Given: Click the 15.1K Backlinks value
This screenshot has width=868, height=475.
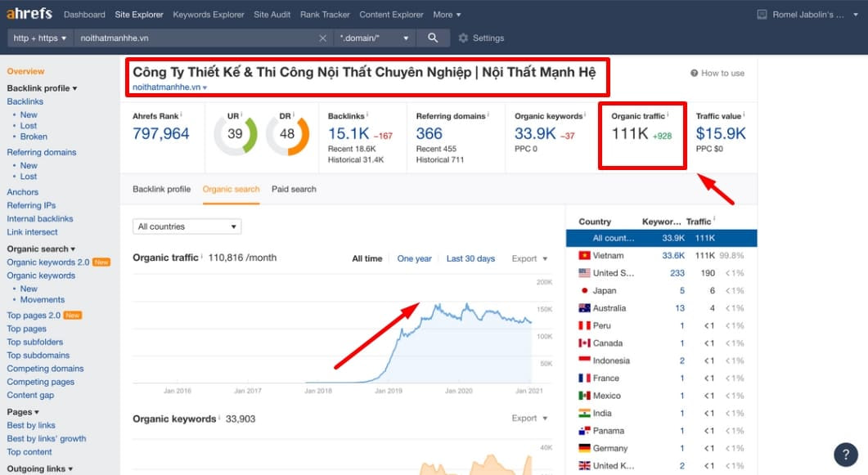Looking at the screenshot, I should (349, 133).
